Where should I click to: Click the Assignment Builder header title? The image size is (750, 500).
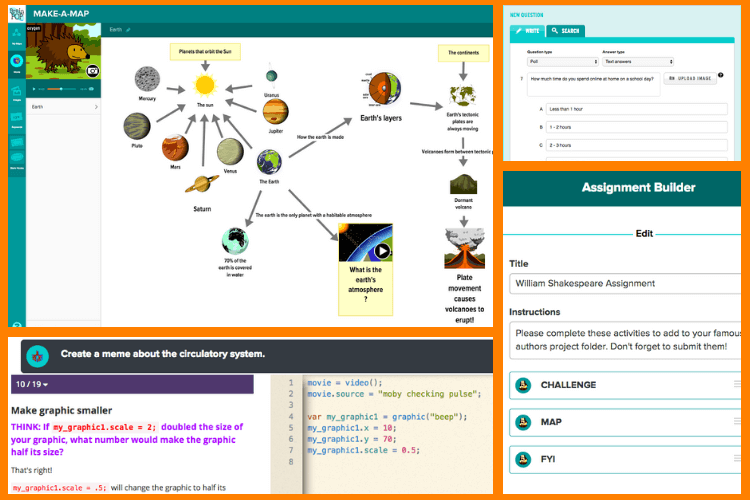click(639, 188)
